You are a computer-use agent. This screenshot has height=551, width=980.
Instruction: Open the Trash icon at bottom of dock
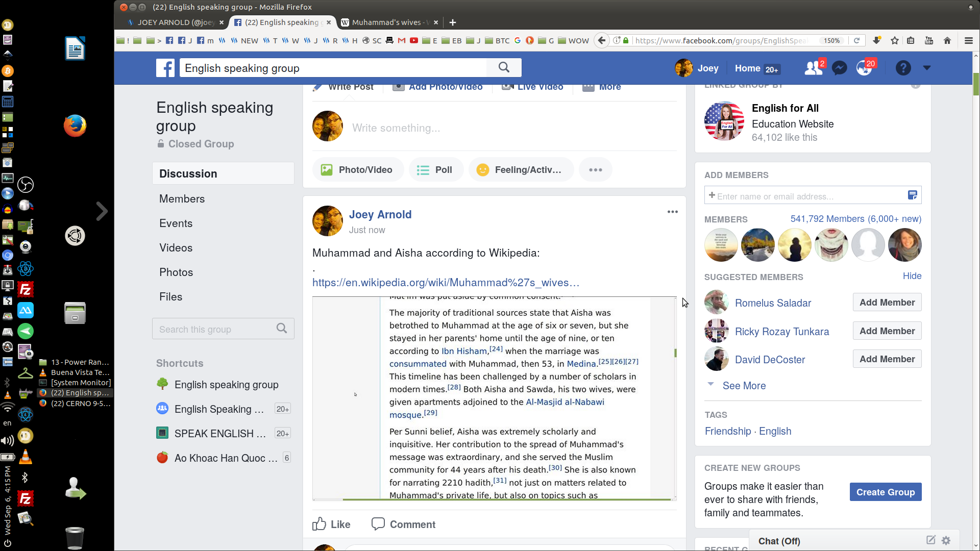click(75, 537)
